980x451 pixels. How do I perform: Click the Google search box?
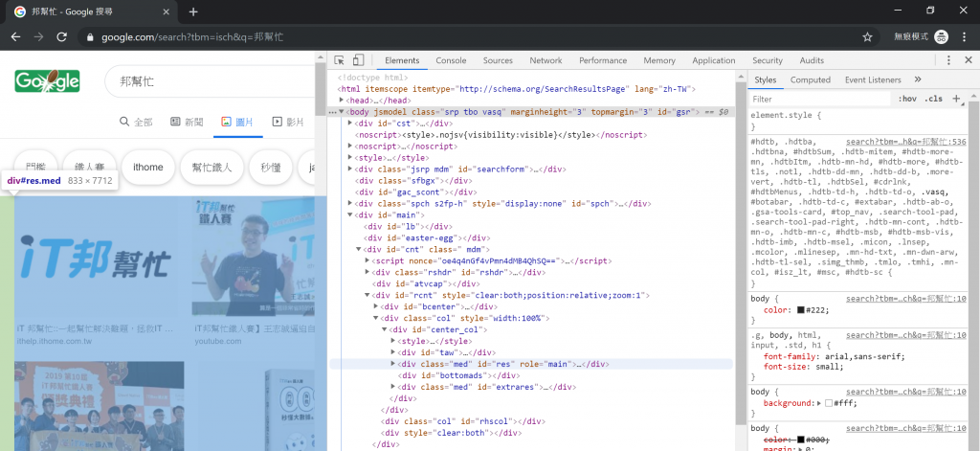click(x=210, y=81)
